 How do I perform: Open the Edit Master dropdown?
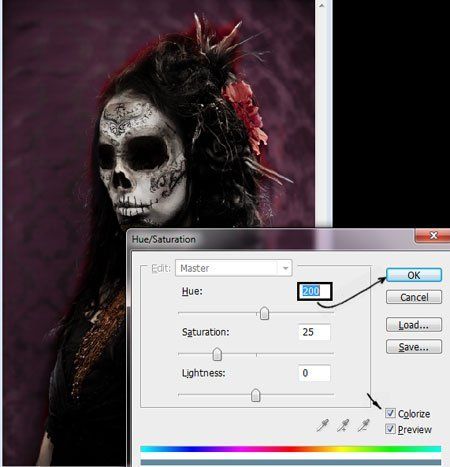[x=234, y=268]
